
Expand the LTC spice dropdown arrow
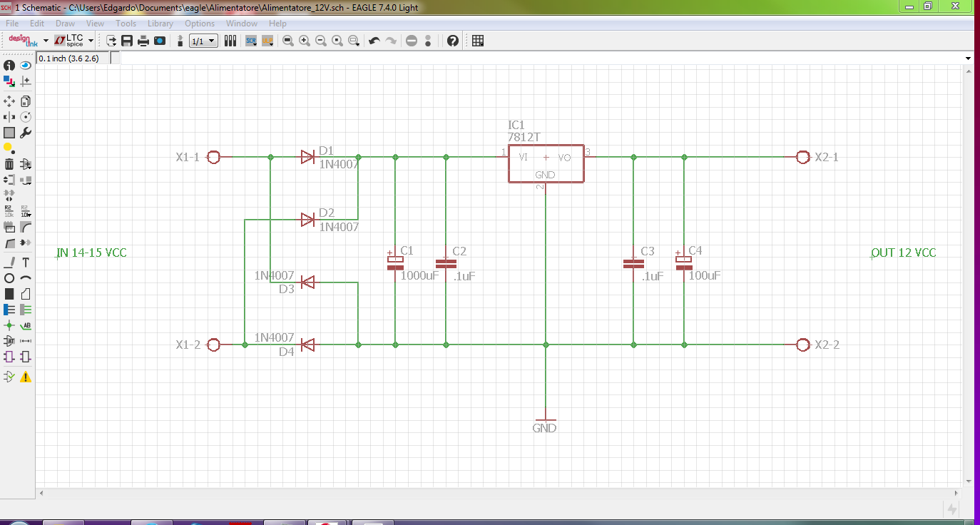tap(91, 41)
